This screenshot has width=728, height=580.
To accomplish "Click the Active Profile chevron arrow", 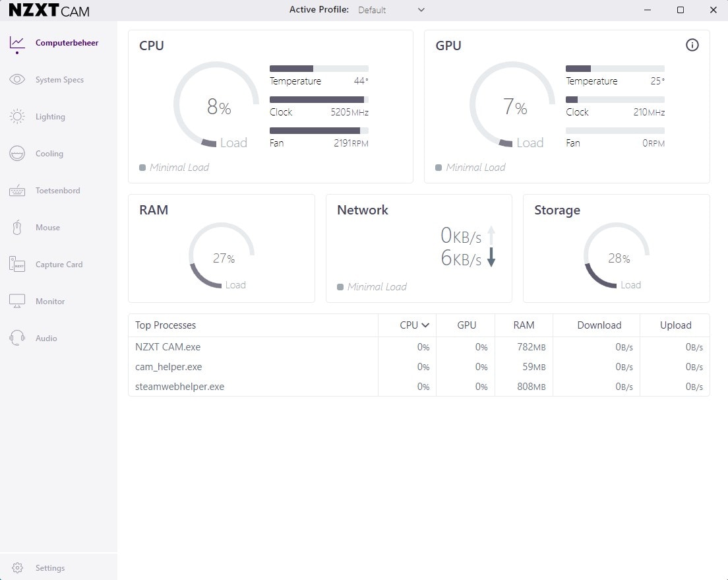I will point(421,10).
